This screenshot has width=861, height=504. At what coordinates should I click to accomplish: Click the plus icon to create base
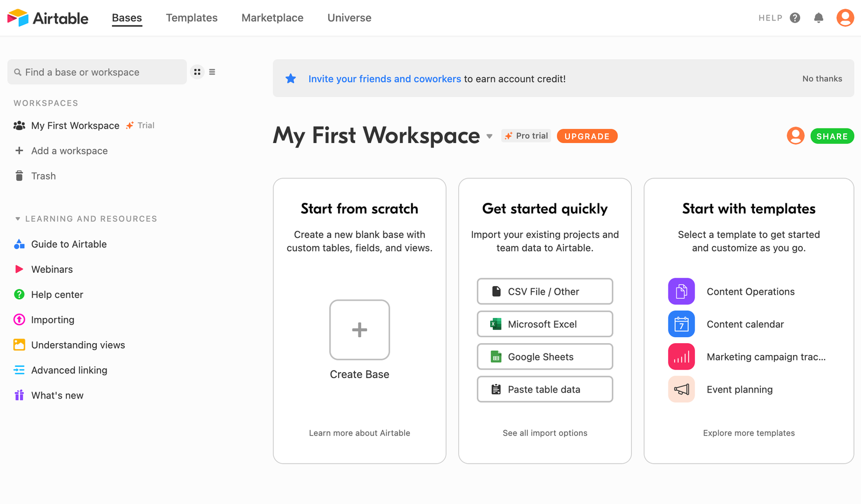[359, 330]
